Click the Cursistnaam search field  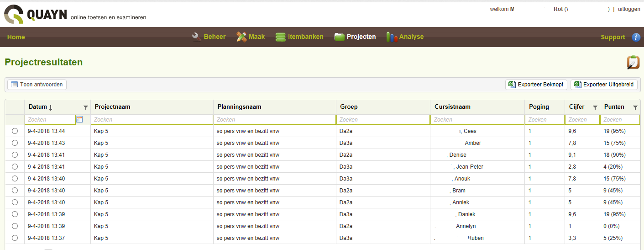(477, 120)
